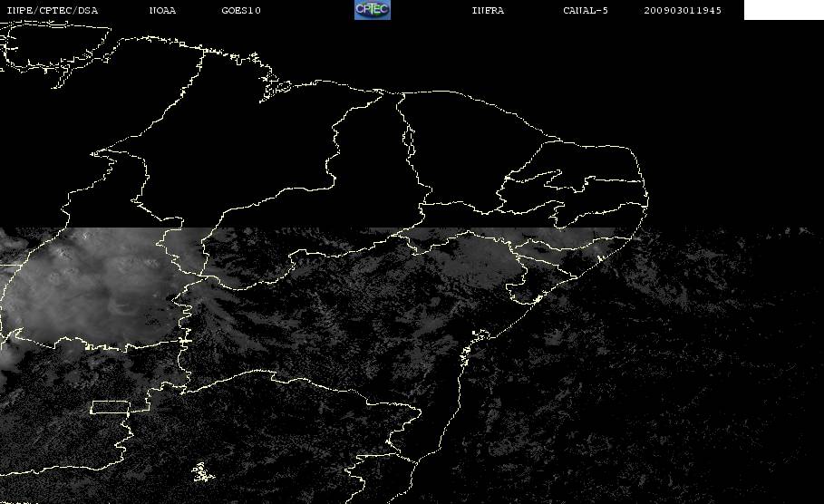
Task: Select the small rectangular Distrito Federal outline
Action: point(111,407)
